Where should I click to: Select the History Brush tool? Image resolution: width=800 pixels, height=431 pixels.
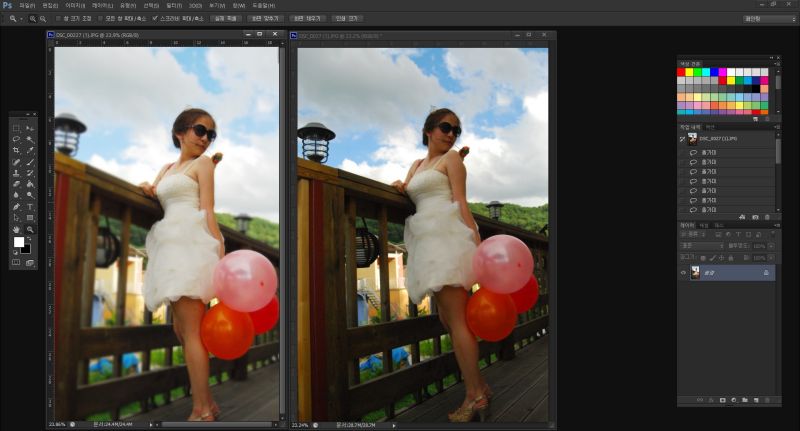point(30,173)
